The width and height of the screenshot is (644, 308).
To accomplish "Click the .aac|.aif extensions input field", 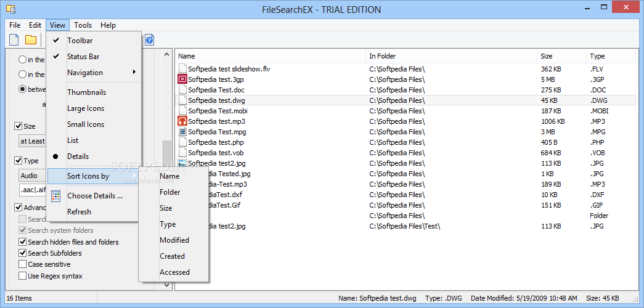I will [33, 190].
